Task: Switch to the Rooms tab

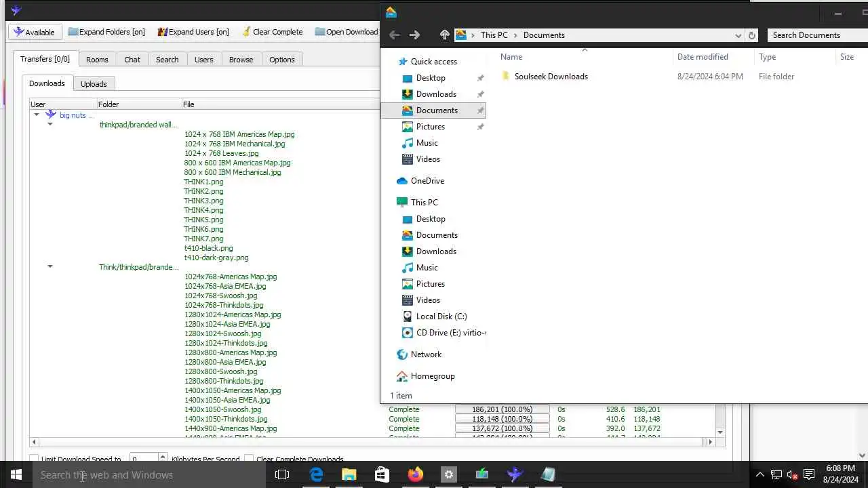Action: click(97, 60)
